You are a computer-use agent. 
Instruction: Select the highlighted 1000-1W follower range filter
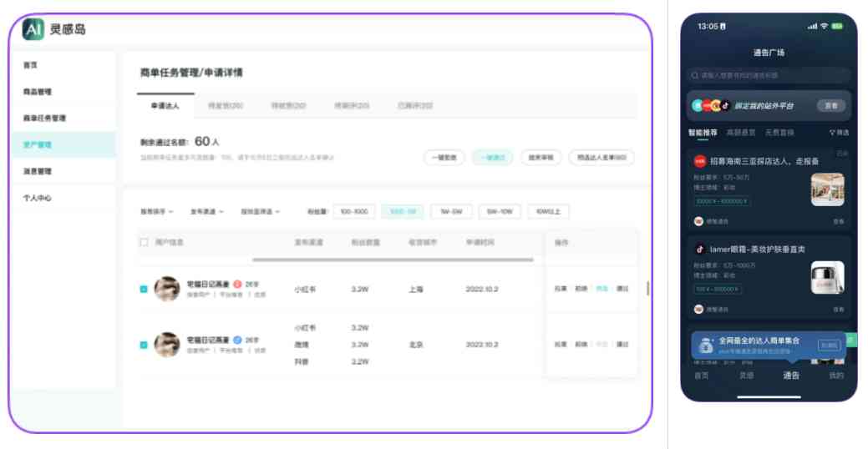click(403, 212)
